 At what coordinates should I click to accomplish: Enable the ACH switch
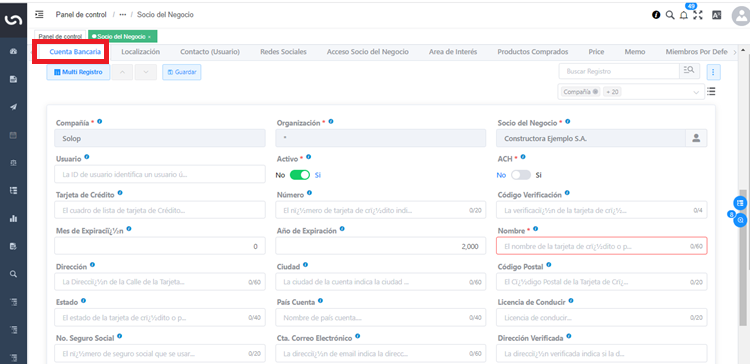click(x=521, y=175)
